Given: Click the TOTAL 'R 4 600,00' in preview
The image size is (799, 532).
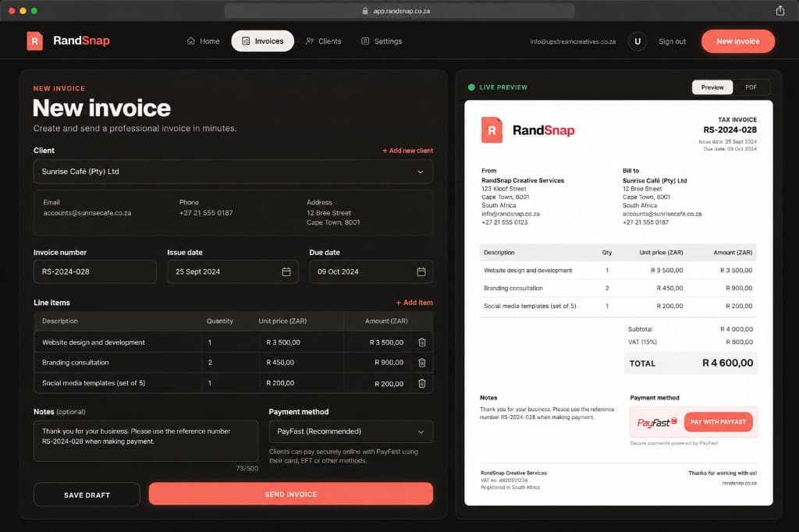Looking at the screenshot, I should [x=728, y=363].
